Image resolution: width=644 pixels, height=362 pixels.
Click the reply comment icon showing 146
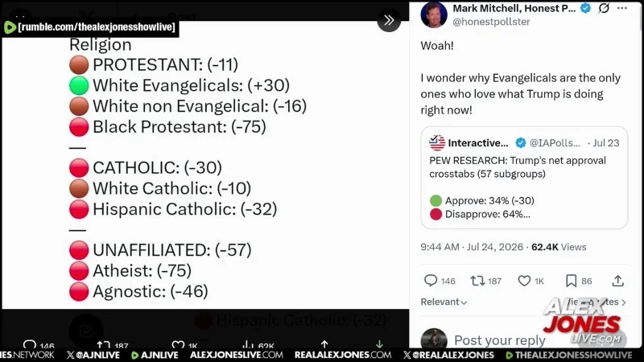430,281
